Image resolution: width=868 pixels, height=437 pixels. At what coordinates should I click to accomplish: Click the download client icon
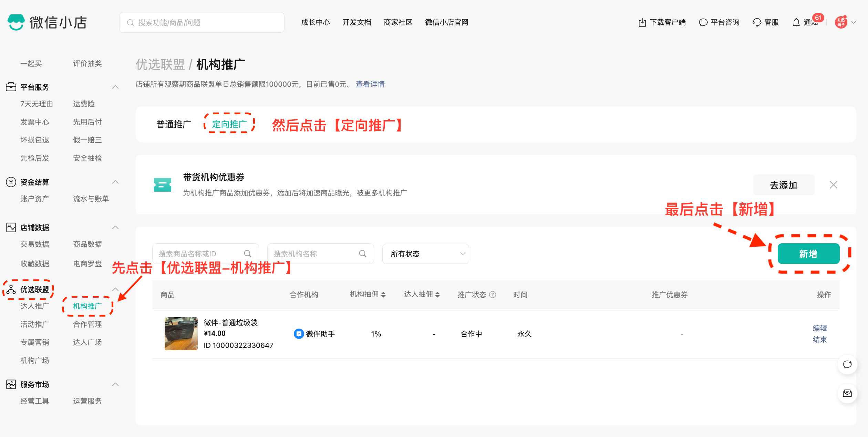(642, 22)
